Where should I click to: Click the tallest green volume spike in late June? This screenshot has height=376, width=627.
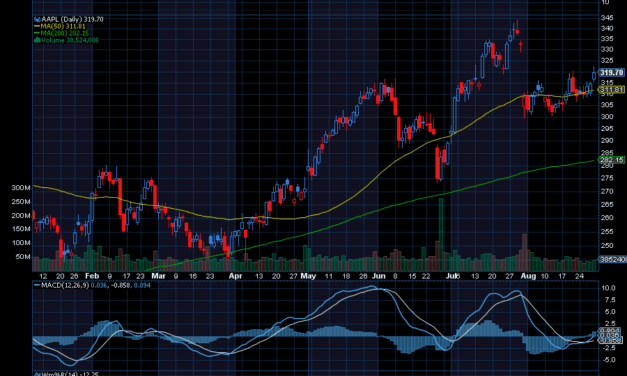coord(441,234)
